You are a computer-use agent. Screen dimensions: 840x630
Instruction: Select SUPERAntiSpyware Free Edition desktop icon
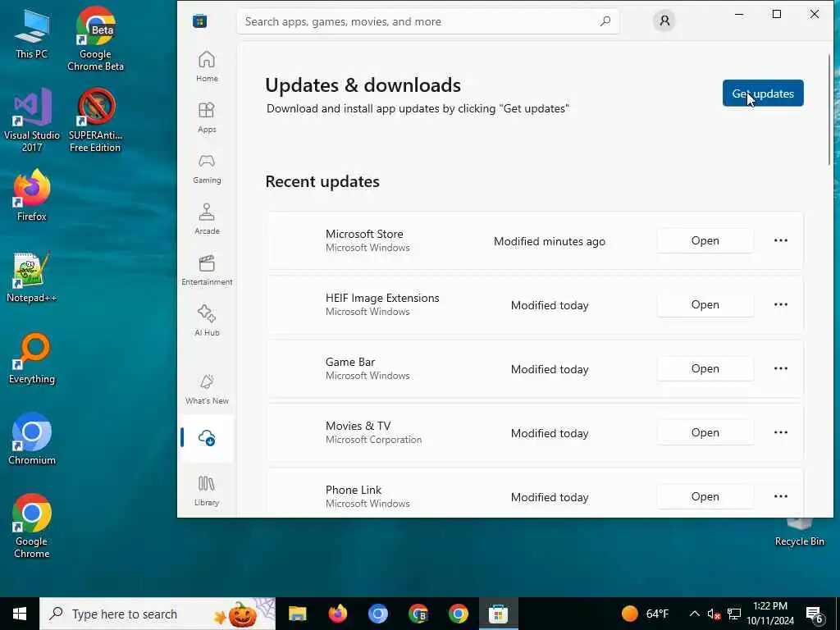click(x=95, y=120)
